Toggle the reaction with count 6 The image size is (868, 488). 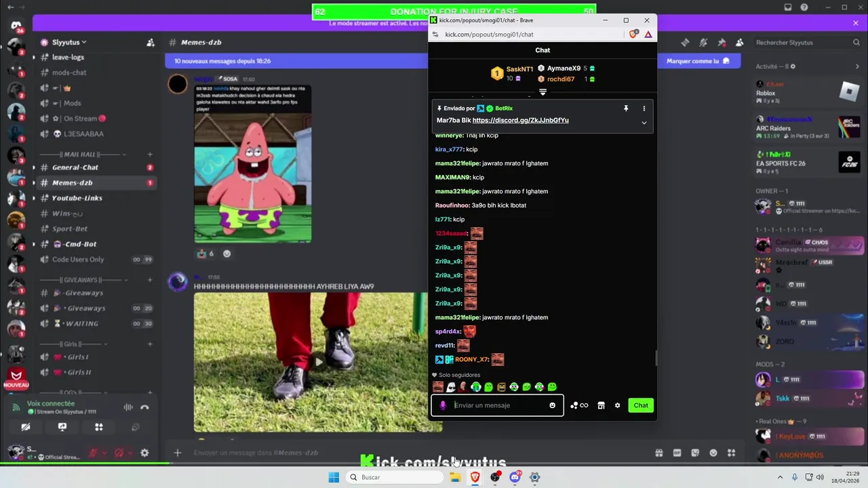pyautogui.click(x=205, y=253)
